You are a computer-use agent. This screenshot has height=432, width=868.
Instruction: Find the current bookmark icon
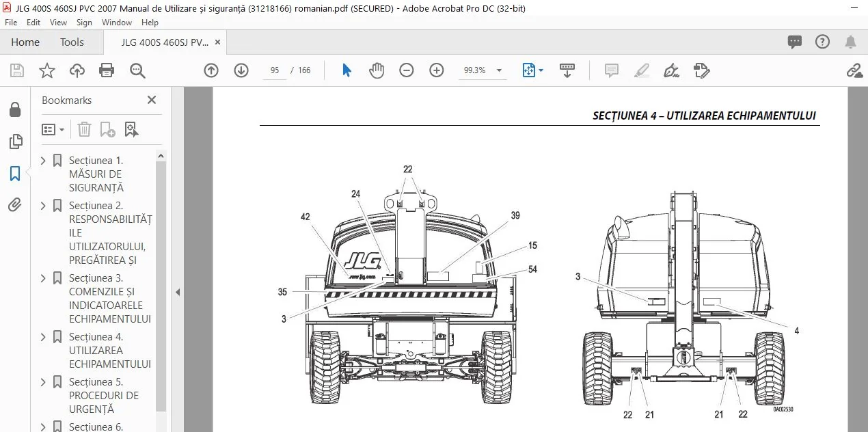[131, 129]
